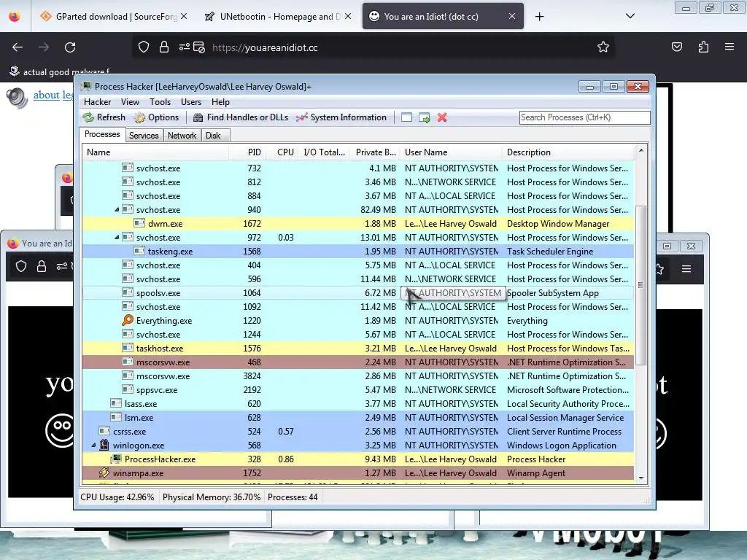Open the Help menu in Process Hacker
Image resolution: width=747 pixels, height=560 pixels.
click(220, 102)
